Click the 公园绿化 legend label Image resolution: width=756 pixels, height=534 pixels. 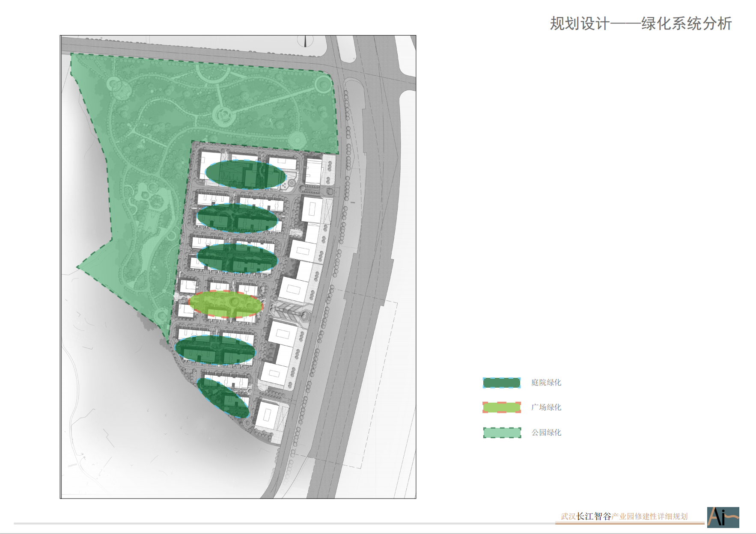pos(546,433)
